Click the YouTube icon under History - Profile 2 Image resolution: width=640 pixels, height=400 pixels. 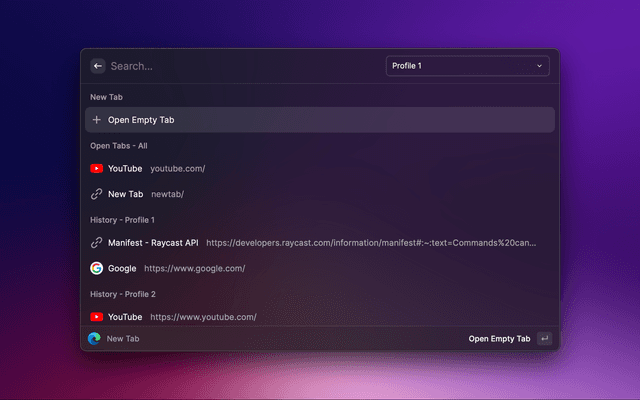tap(96, 317)
